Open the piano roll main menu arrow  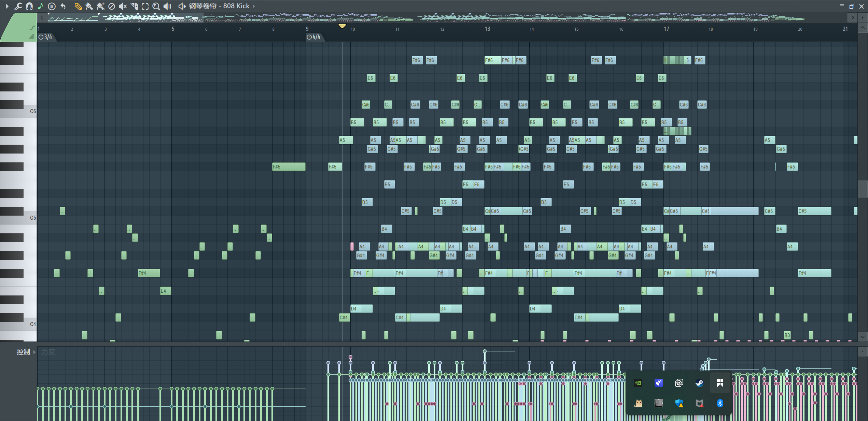7,6
